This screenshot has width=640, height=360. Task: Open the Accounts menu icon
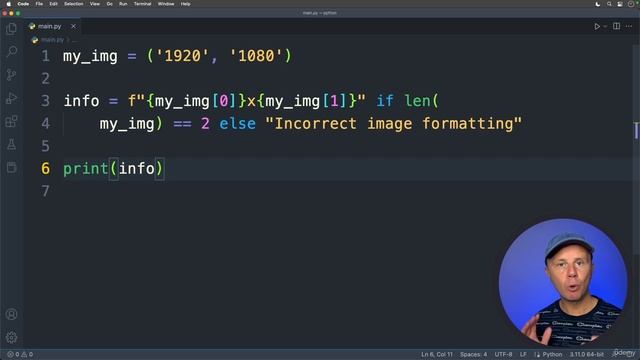(11, 314)
